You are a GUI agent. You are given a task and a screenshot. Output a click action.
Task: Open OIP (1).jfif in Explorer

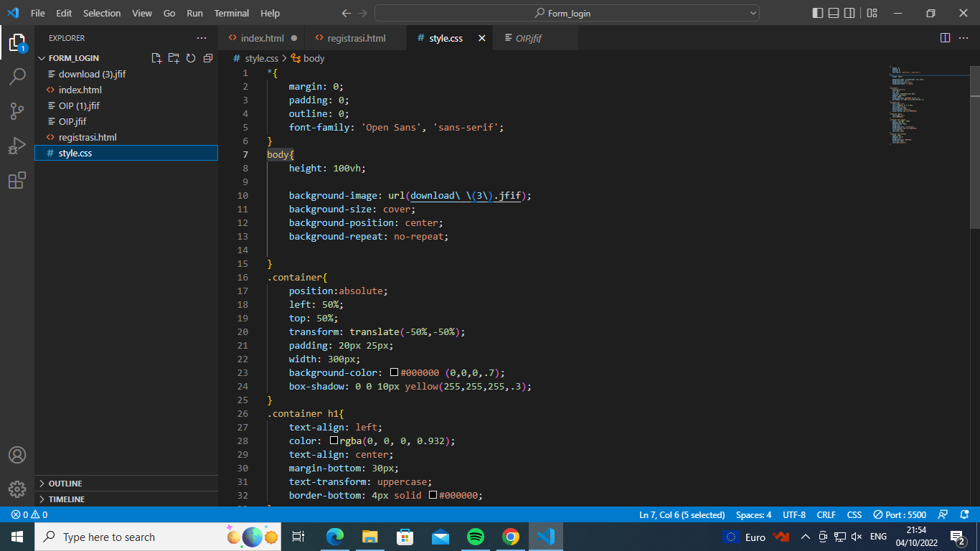(126, 105)
